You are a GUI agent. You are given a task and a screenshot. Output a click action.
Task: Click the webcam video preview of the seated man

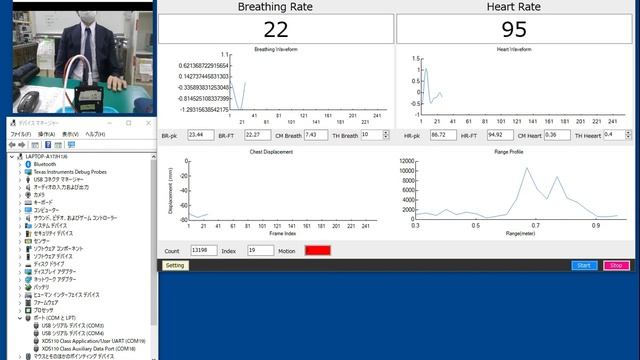82,62
